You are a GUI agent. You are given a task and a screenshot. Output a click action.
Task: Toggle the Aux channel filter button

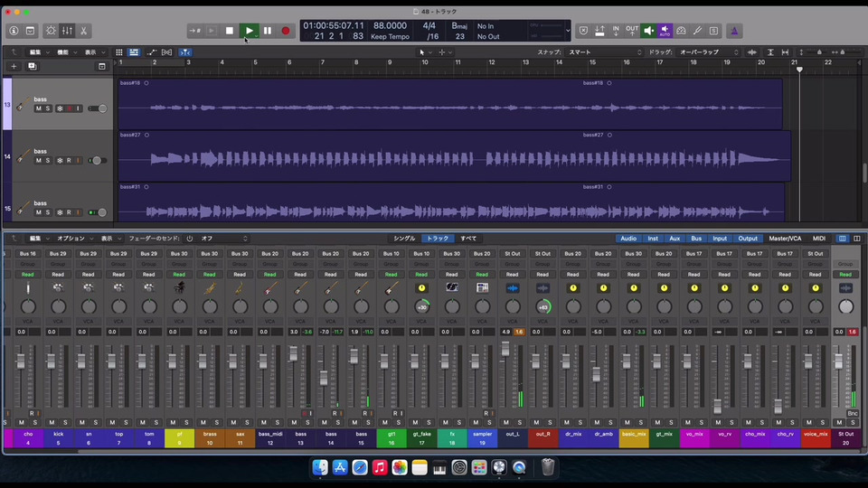tap(674, 239)
